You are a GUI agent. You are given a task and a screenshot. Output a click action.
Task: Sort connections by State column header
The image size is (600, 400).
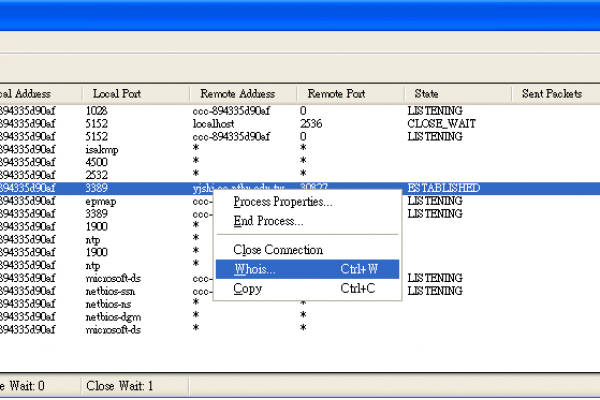pyautogui.click(x=427, y=93)
